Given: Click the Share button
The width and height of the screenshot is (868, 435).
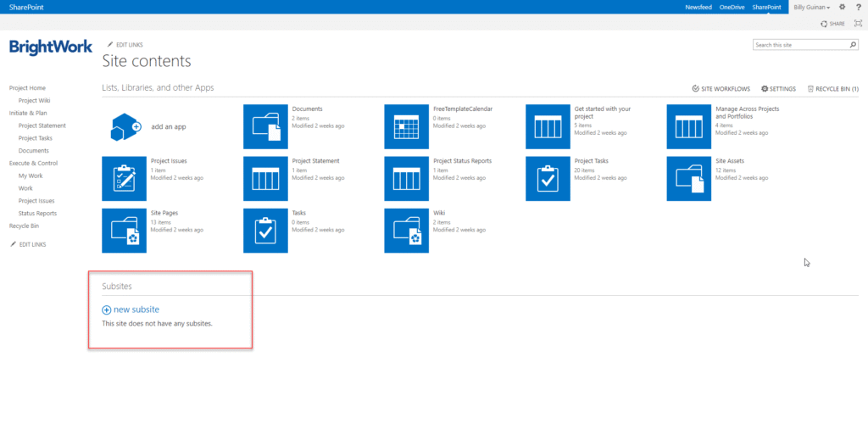Looking at the screenshot, I should (832, 24).
